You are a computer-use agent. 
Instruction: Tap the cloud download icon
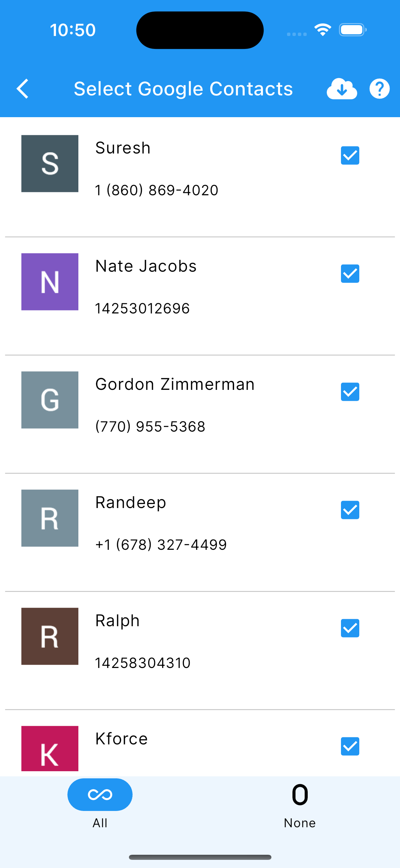[342, 89]
